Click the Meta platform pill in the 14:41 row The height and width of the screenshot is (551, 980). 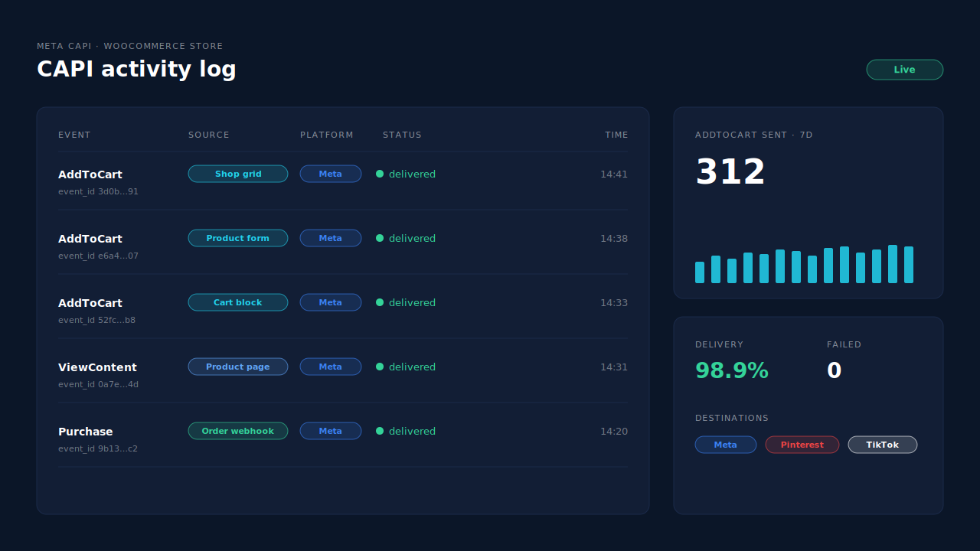pyautogui.click(x=331, y=174)
